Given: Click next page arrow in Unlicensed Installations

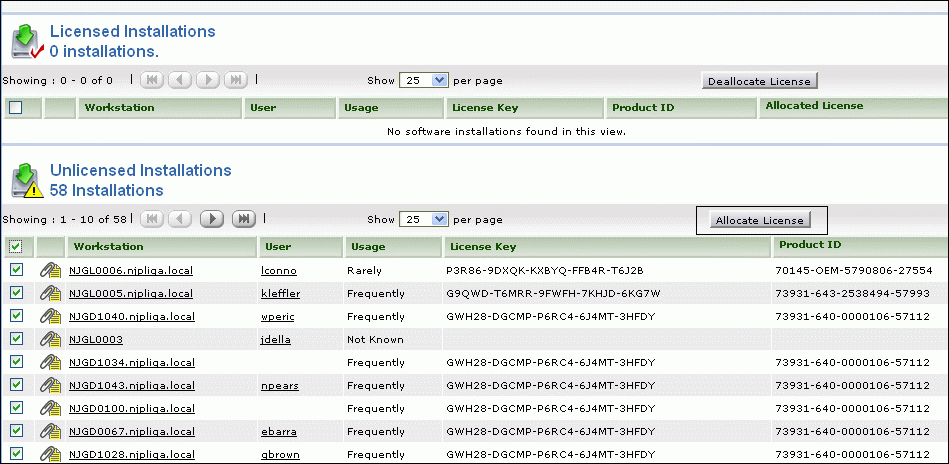Looking at the screenshot, I should tap(211, 219).
